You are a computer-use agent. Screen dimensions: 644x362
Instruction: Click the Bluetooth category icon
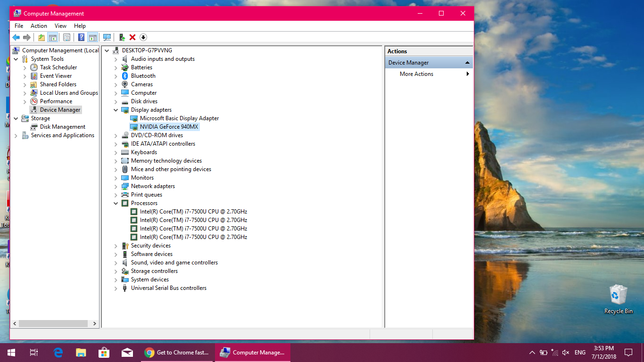[125, 76]
